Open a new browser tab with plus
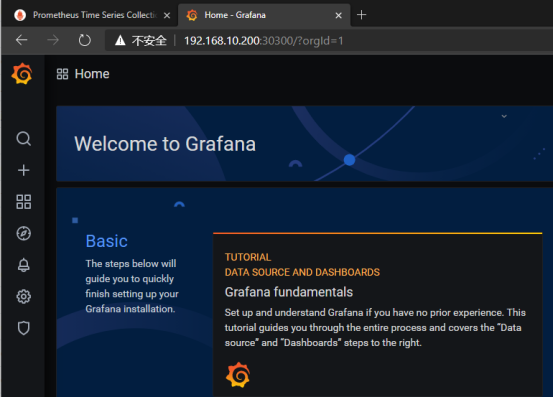 pos(361,15)
